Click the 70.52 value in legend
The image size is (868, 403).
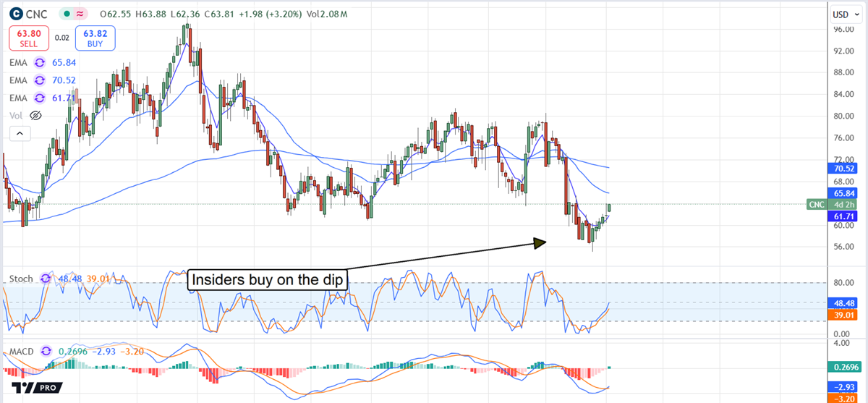pyautogui.click(x=64, y=80)
